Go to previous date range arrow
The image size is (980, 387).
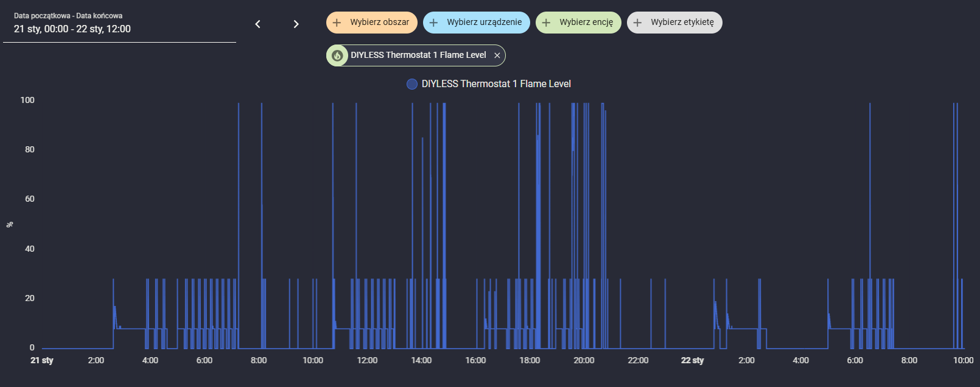257,24
